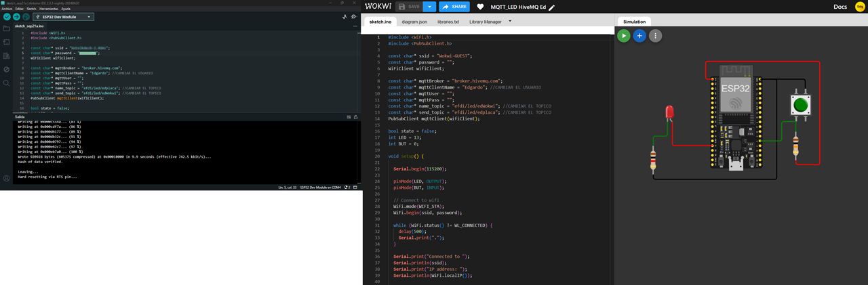Image resolution: width=868 pixels, height=285 pixels.
Task: Click the user account icon in Arduino sidebar
Action: tap(6, 179)
